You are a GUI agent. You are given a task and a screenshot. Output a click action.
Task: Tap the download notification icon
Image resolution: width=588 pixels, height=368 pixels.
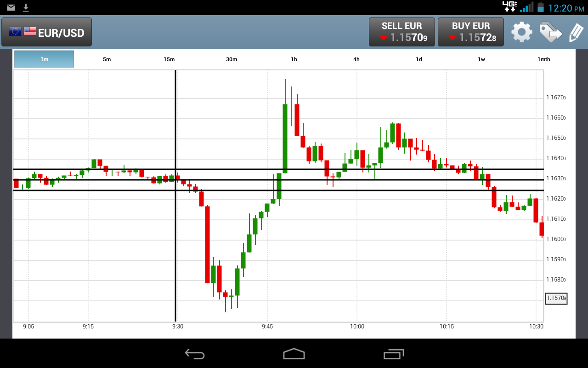click(x=26, y=7)
